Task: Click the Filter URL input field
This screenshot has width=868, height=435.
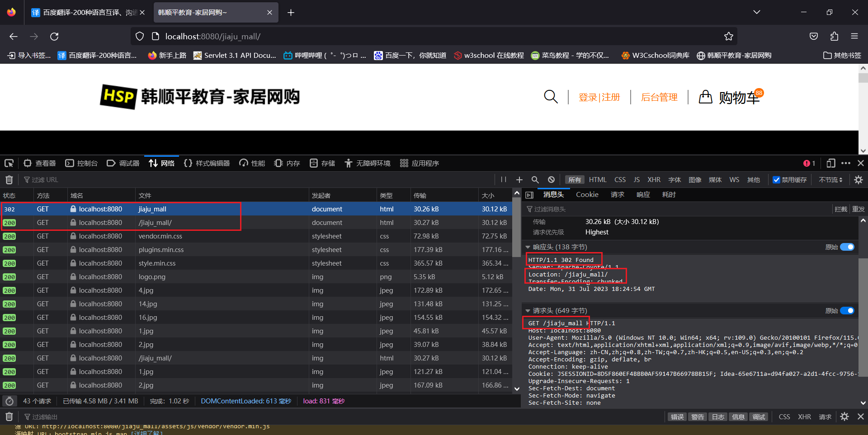Action: point(258,180)
